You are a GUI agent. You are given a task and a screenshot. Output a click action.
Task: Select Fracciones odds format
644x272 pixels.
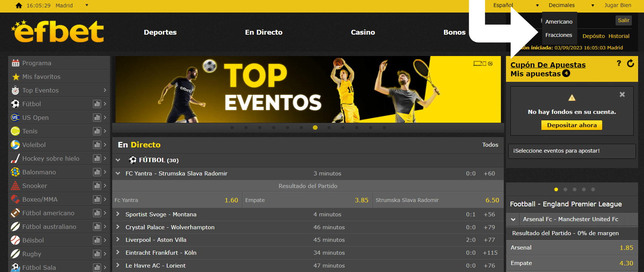[559, 35]
